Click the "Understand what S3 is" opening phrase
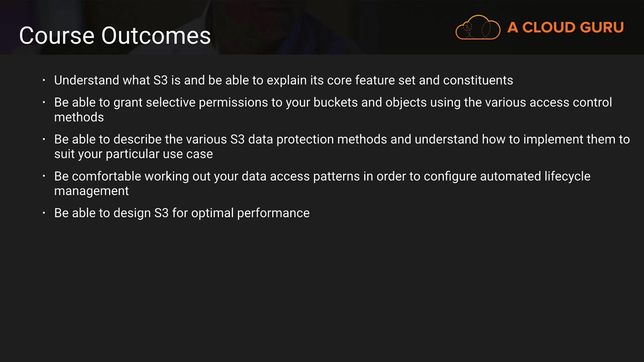The height and width of the screenshot is (362, 644). (x=111, y=80)
